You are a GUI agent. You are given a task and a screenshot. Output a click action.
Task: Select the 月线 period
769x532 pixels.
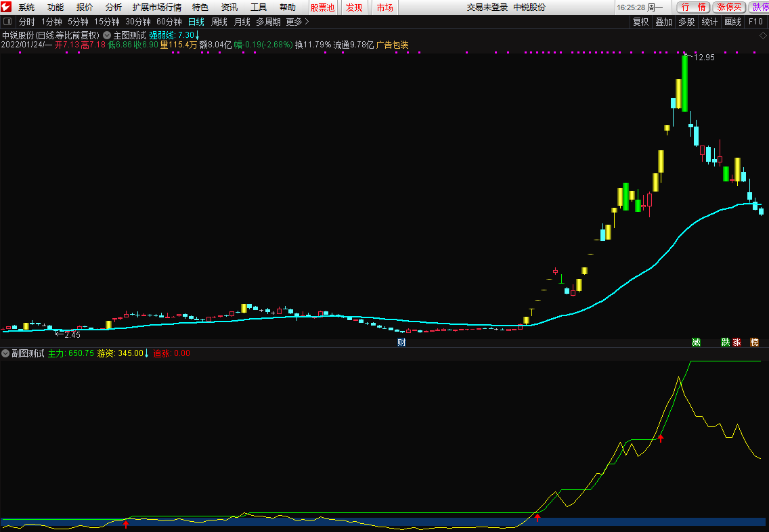click(242, 22)
